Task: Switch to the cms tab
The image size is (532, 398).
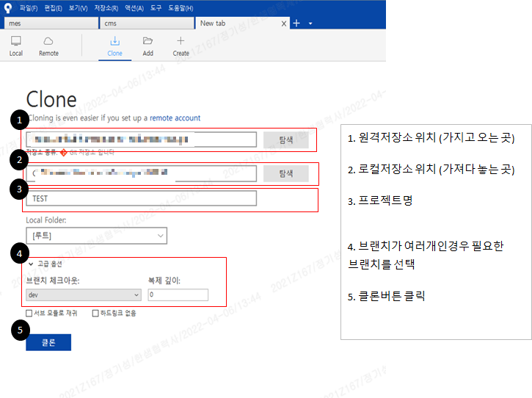Action: (147, 23)
